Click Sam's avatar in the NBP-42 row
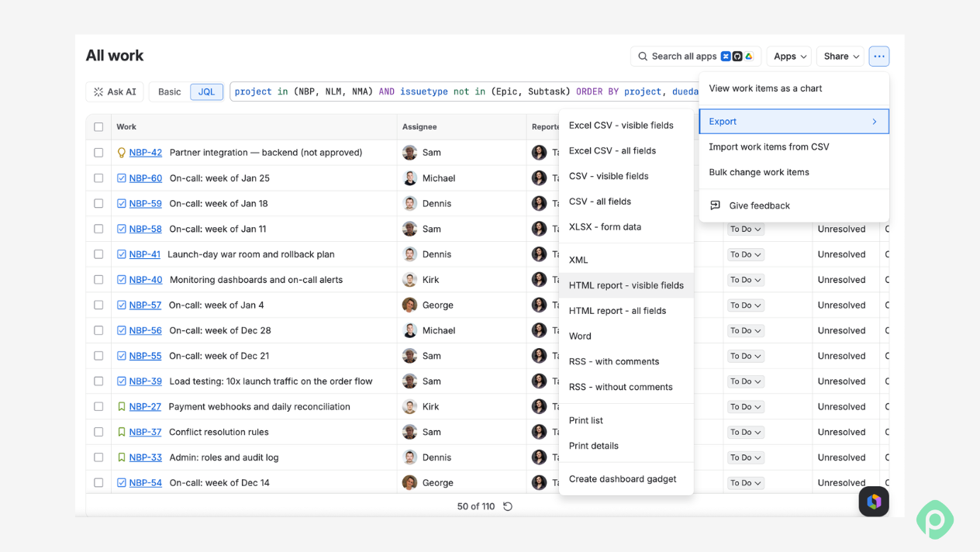 pyautogui.click(x=409, y=153)
